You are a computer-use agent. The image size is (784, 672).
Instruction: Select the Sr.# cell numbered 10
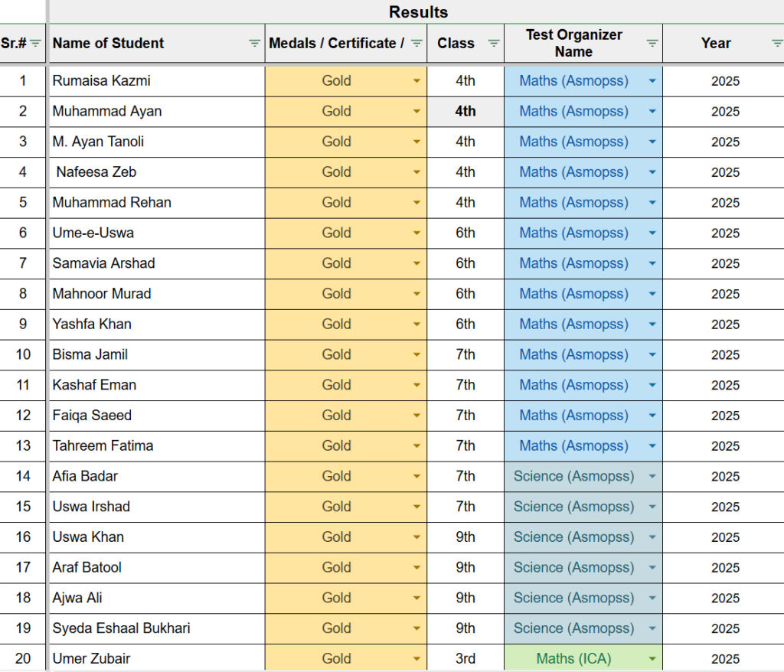click(23, 354)
